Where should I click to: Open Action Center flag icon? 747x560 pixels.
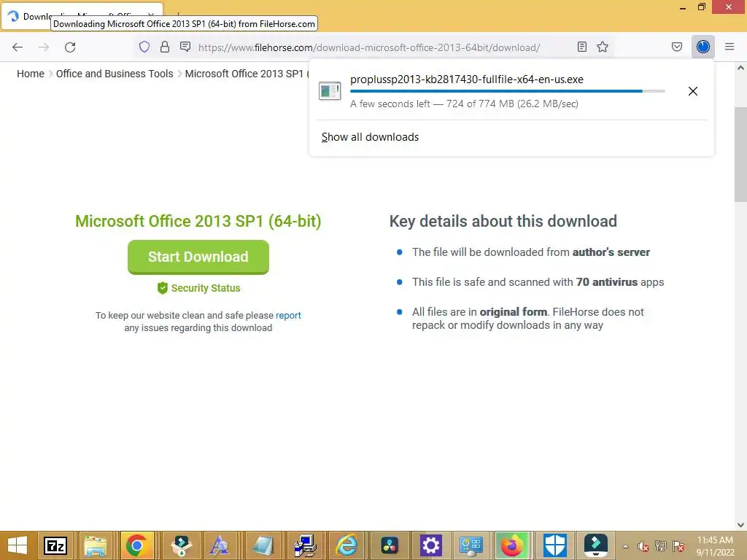click(x=678, y=546)
